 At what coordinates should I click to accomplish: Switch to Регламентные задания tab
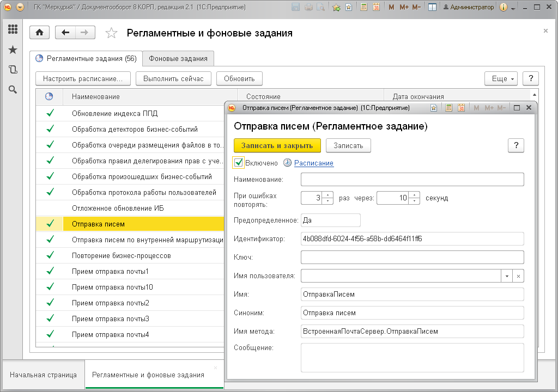[86, 58]
